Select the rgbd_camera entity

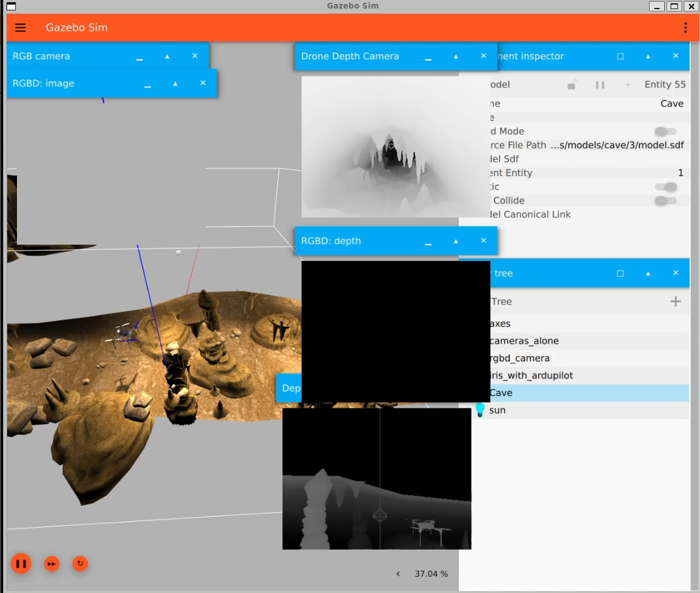589,358
